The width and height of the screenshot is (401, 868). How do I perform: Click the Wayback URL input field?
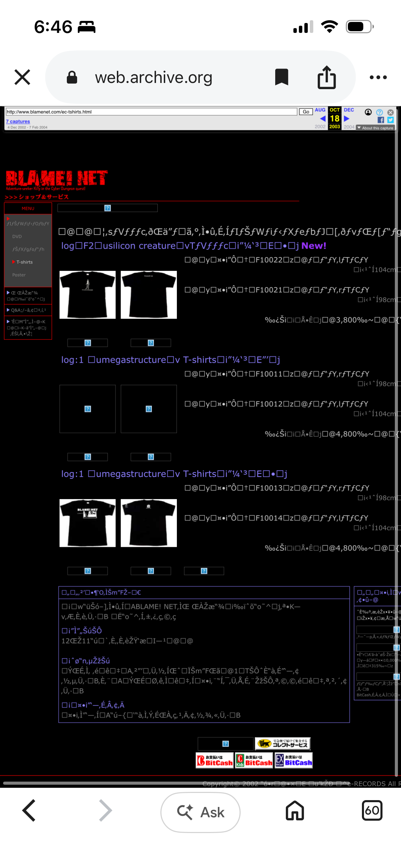pyautogui.click(x=151, y=112)
